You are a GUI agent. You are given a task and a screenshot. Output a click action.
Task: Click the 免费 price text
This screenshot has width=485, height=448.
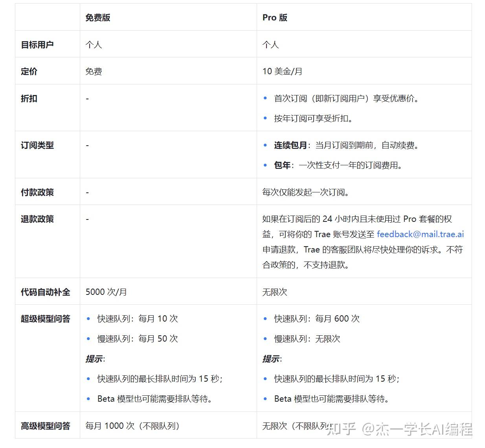pyautogui.click(x=93, y=71)
